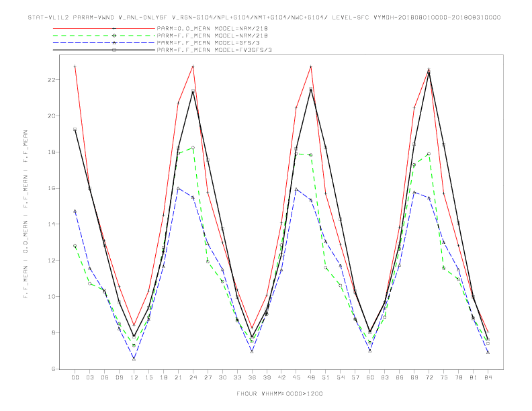Click forecast hour 33 on the x-axis
Image resolution: width=532 pixels, height=411 pixels.
(237, 377)
